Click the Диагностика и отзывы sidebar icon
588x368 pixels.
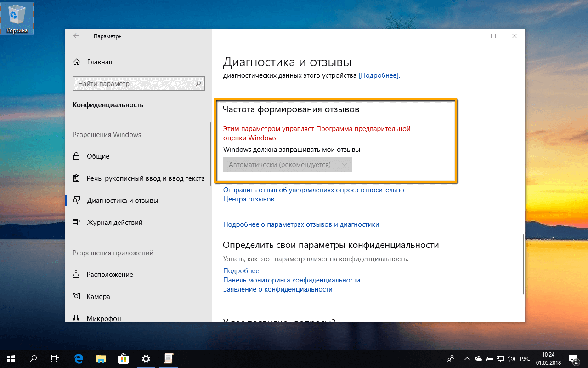(76, 200)
